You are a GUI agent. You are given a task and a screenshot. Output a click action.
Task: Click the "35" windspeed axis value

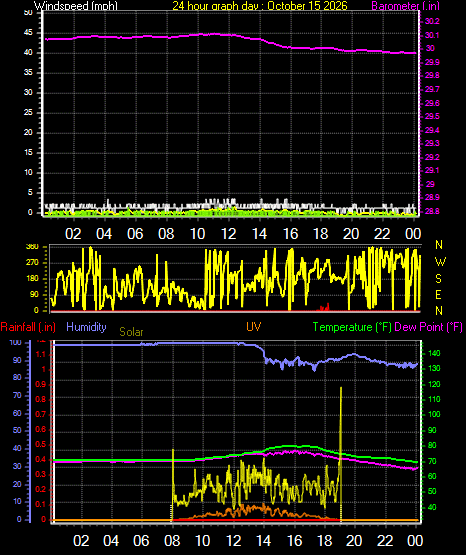pyautogui.click(x=28, y=73)
